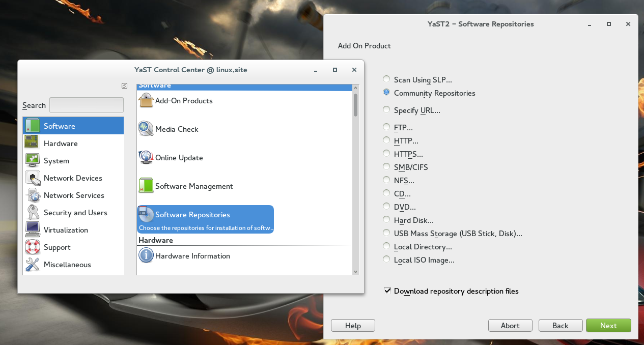Click the green Next button
Screen dimensions: 644x345
click(608, 326)
